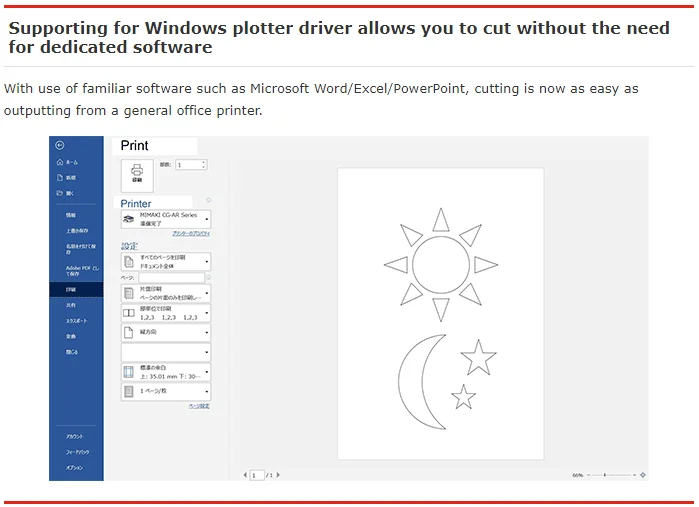Choose 閉じる (Close) in the sidebar
Screen dimensions: 699x507
click(x=72, y=352)
